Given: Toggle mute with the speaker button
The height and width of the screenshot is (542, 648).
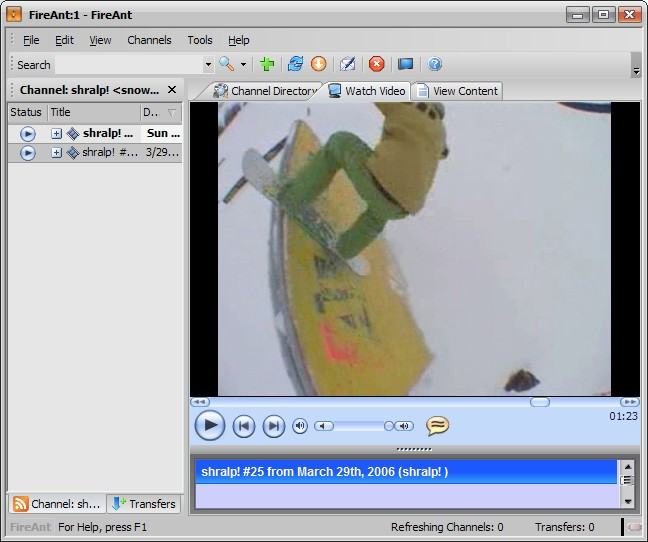Looking at the screenshot, I should 300,426.
